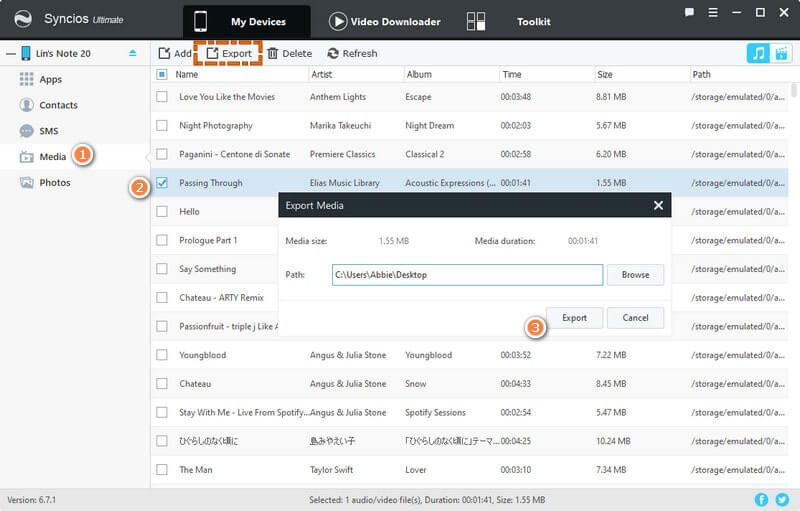800x511 pixels.
Task: Click the 10.24 MB size cell
Action: [613, 441]
